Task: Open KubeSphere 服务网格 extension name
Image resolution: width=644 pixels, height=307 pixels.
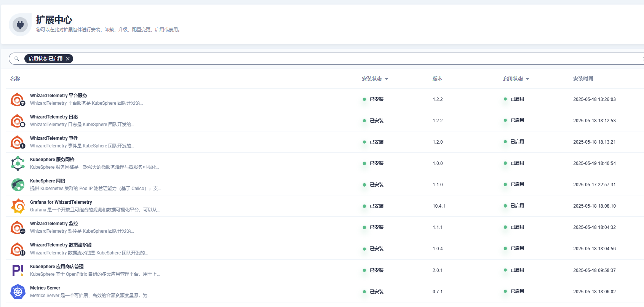Action: [52, 160]
